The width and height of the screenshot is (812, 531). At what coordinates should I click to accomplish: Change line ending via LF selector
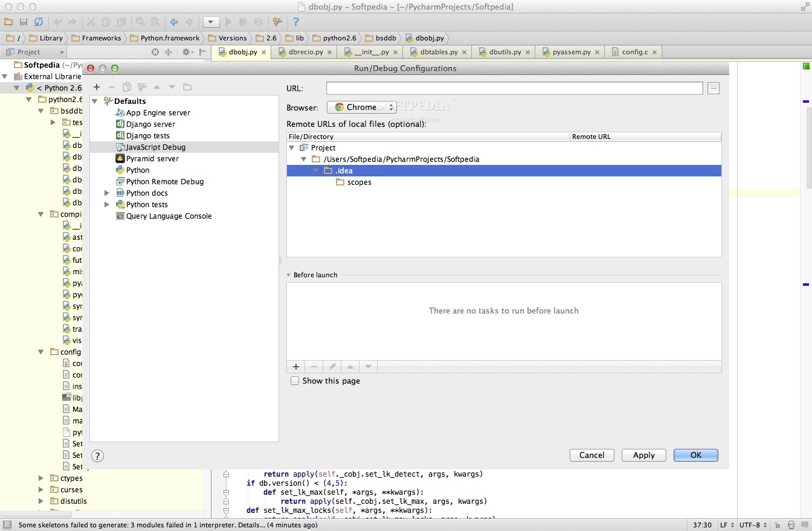[x=727, y=525]
